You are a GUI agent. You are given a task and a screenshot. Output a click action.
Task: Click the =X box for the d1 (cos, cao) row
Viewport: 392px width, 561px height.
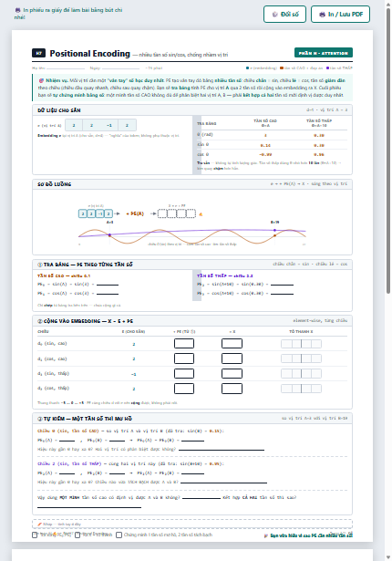click(x=232, y=358)
